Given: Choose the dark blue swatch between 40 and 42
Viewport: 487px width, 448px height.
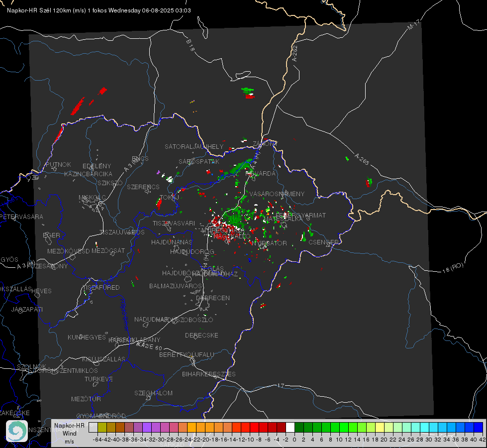Looking at the screenshot, I should tap(479, 427).
